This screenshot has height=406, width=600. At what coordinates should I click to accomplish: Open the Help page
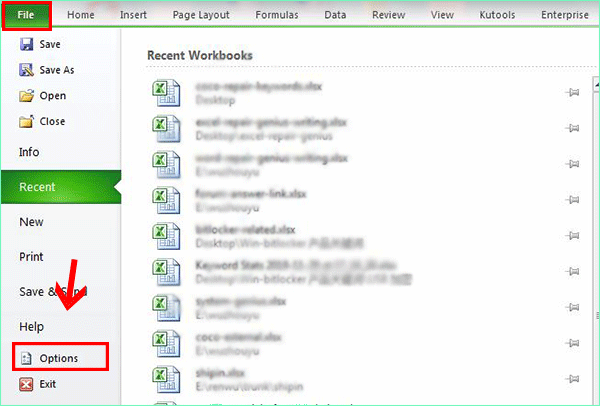pyautogui.click(x=31, y=327)
